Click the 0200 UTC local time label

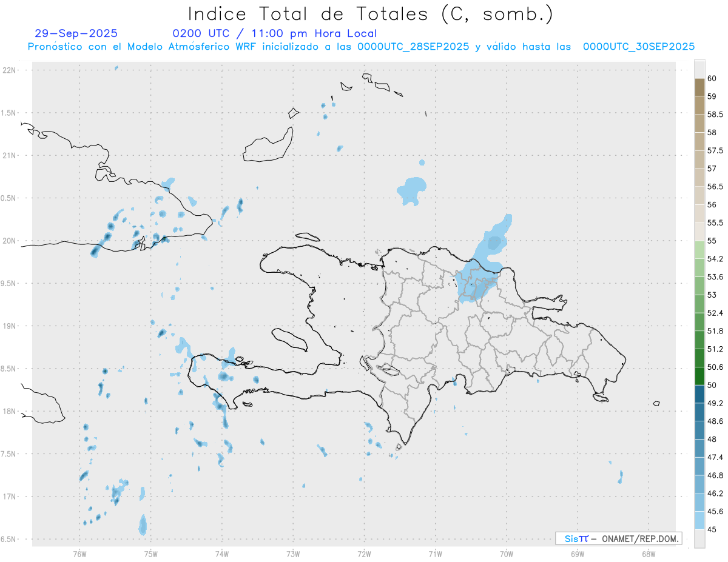275,33
